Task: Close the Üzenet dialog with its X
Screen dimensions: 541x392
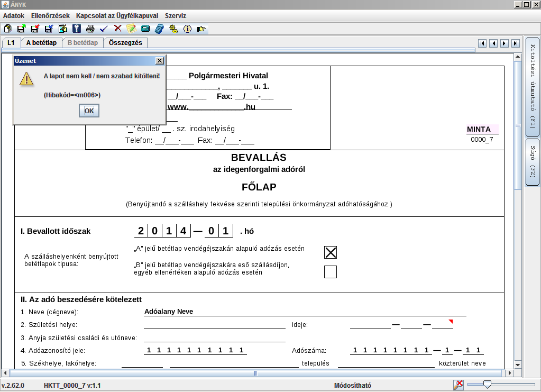Action: 159,61
